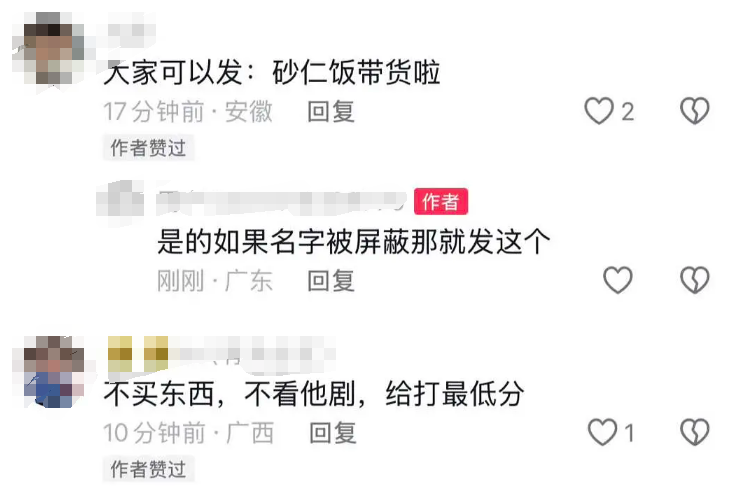
Task: Like the 砂仁饭带货啦 comment with 2 likes
Action: pos(599,111)
